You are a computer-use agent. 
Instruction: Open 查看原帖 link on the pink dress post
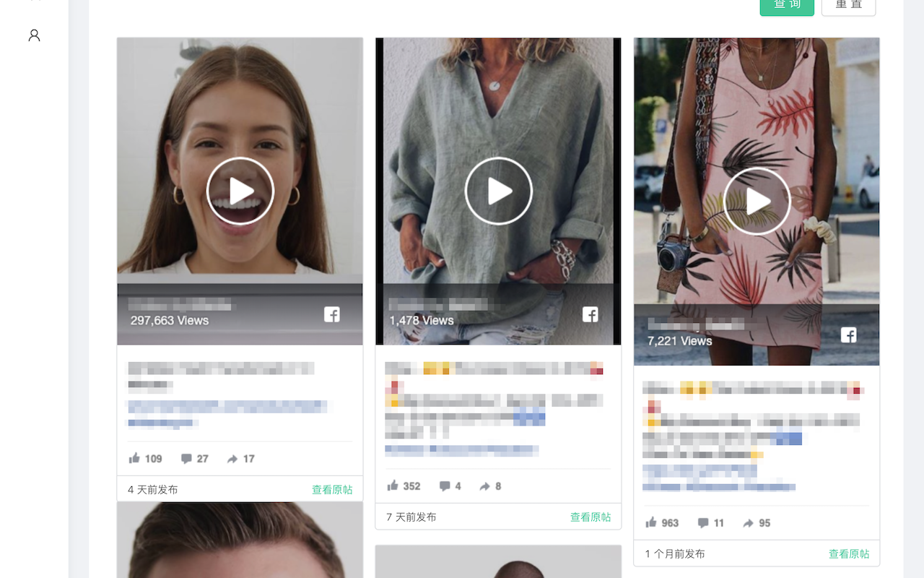point(849,553)
